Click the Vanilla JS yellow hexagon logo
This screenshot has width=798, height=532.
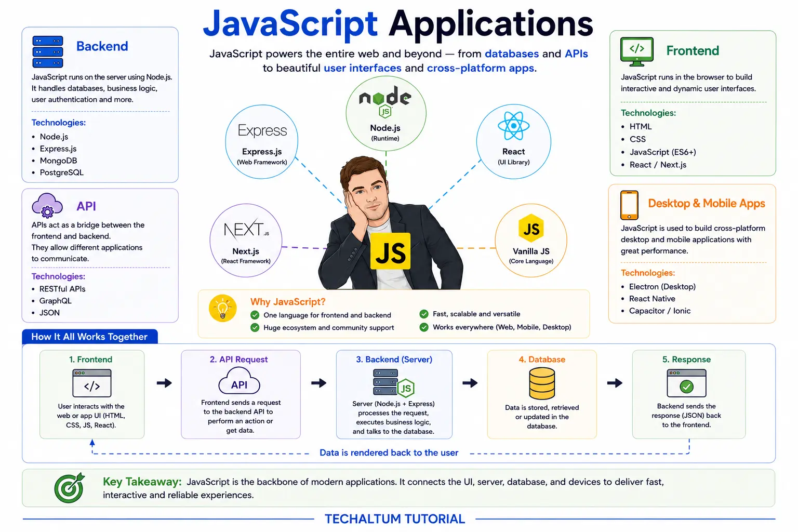click(531, 229)
